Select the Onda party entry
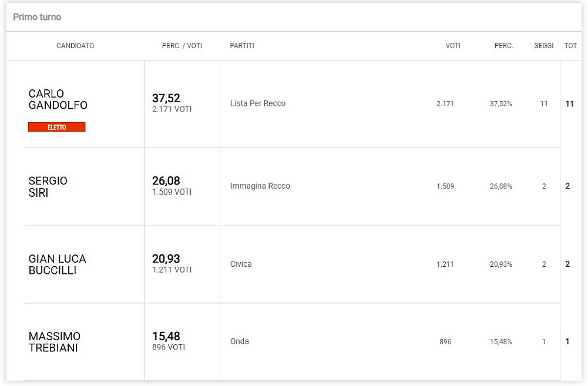 [239, 341]
